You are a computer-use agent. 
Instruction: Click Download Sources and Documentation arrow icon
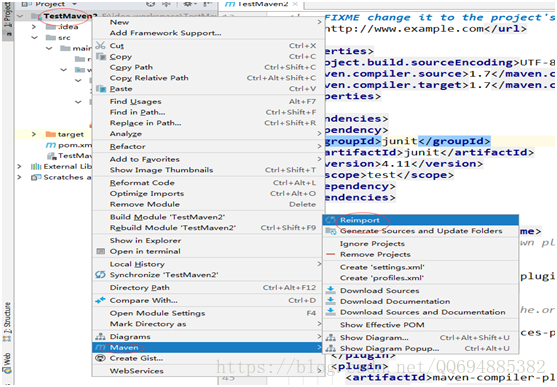click(x=331, y=312)
